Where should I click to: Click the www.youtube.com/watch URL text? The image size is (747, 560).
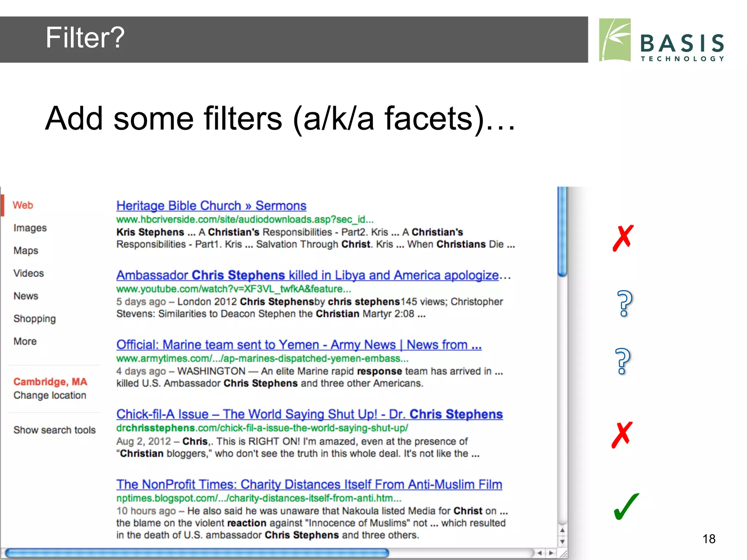pyautogui.click(x=233, y=289)
